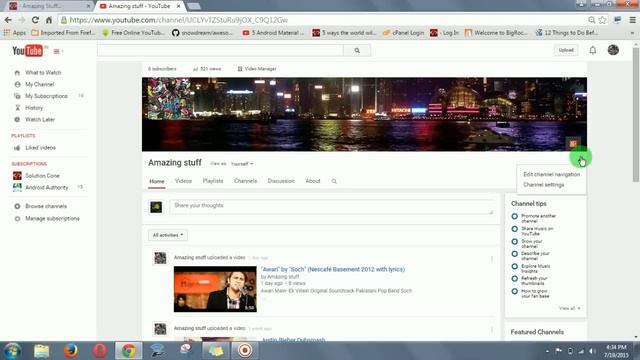This screenshot has width=640, height=360.
Task: Click the channel art edit pencil icon
Action: click(573, 143)
